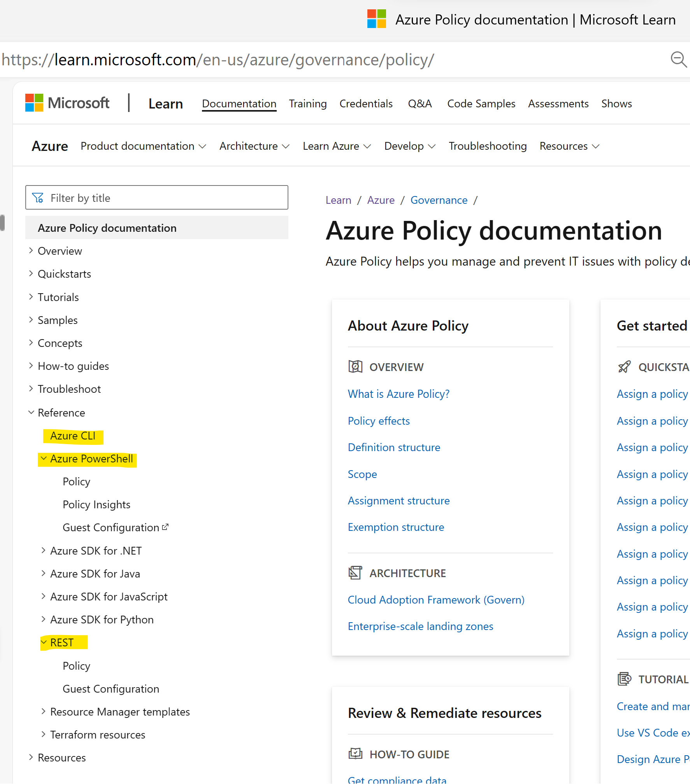Click the Quickstart rocket icon
The image size is (690, 784).
tap(625, 366)
